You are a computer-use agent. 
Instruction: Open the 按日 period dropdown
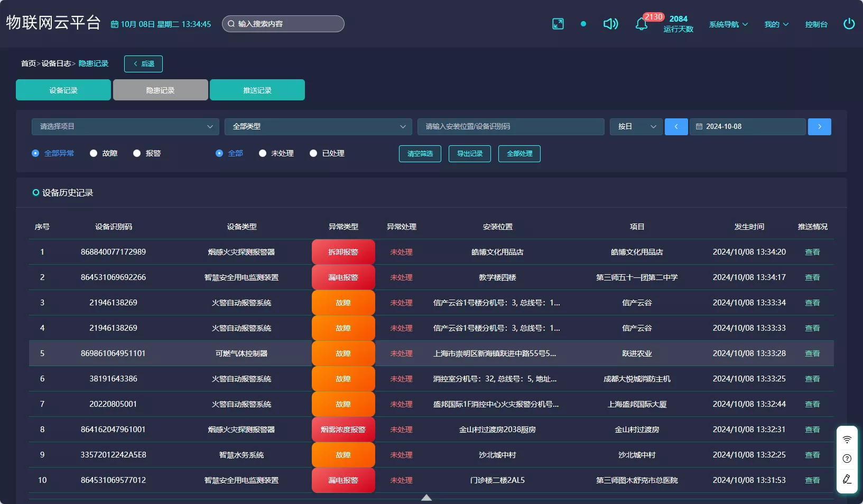click(x=636, y=127)
